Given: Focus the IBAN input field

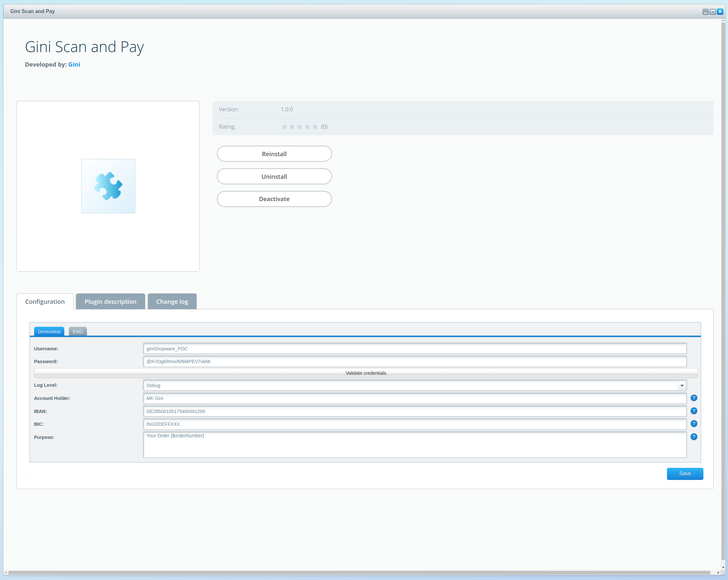Looking at the screenshot, I should [x=415, y=411].
